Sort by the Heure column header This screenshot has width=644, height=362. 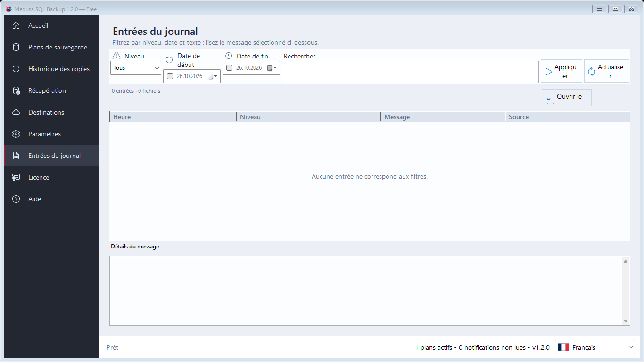(173, 117)
